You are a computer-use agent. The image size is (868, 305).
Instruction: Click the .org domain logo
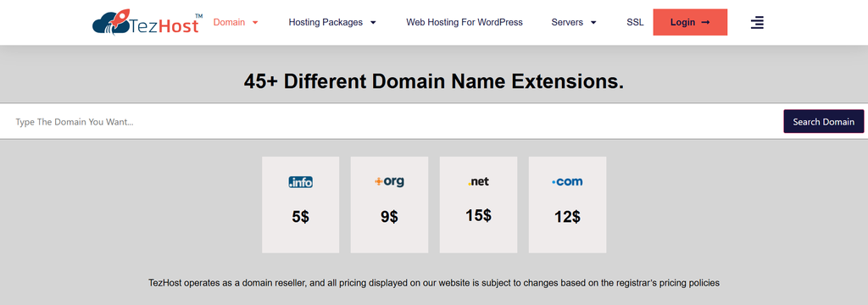click(389, 181)
